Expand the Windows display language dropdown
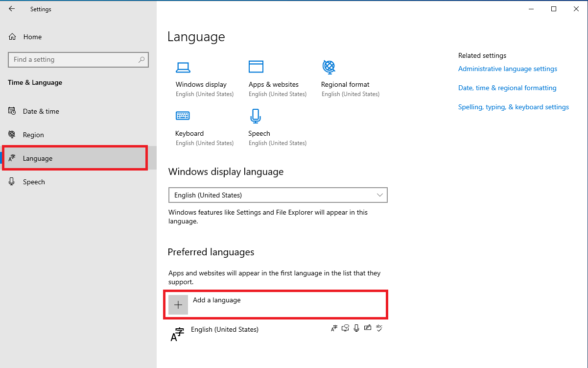 [278, 195]
